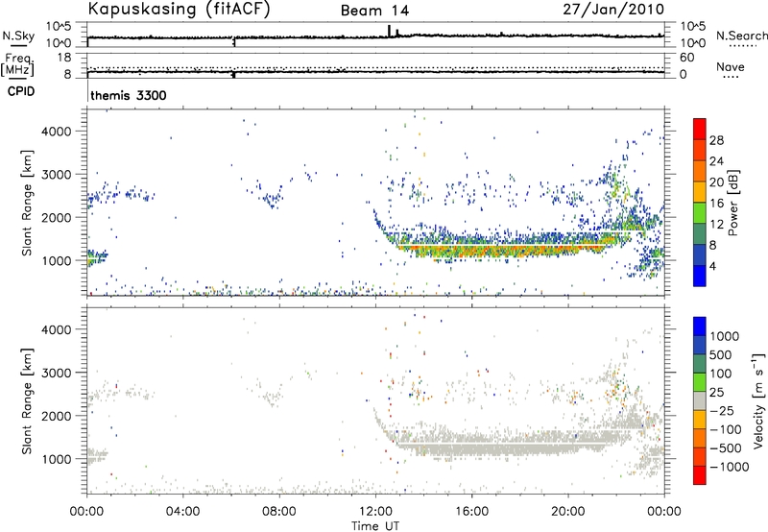Click the 60 tick on Nave axis

click(x=687, y=58)
